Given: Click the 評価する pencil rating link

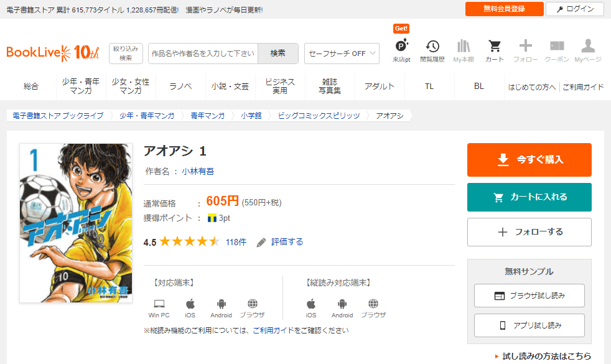Looking at the screenshot, I should [280, 242].
